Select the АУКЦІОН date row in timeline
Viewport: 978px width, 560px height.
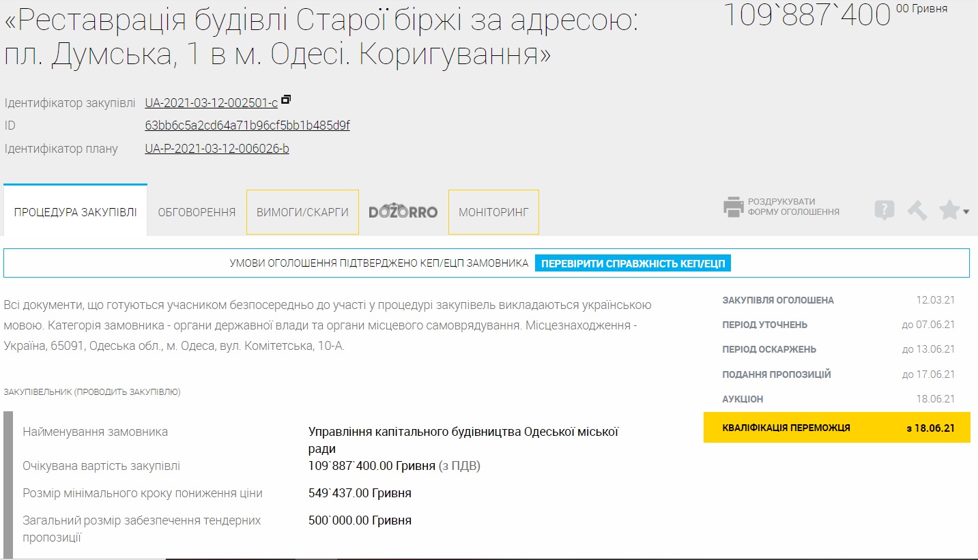coord(838,399)
